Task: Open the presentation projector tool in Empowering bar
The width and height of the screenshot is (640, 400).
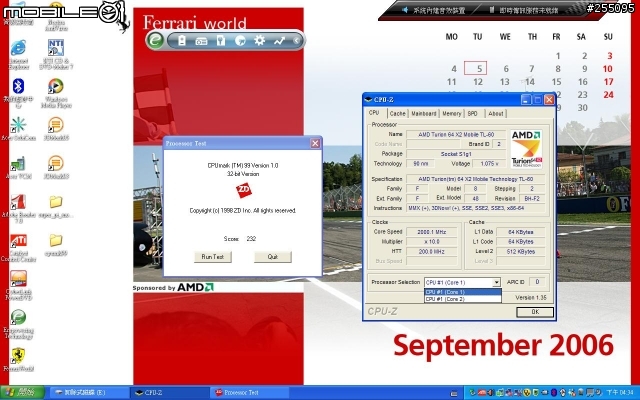Action: [201, 41]
